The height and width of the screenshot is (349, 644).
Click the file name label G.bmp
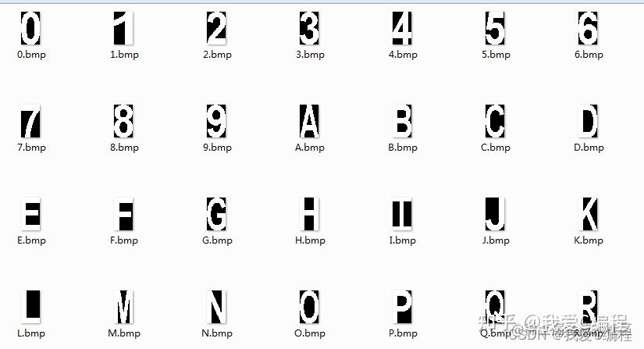(x=217, y=240)
